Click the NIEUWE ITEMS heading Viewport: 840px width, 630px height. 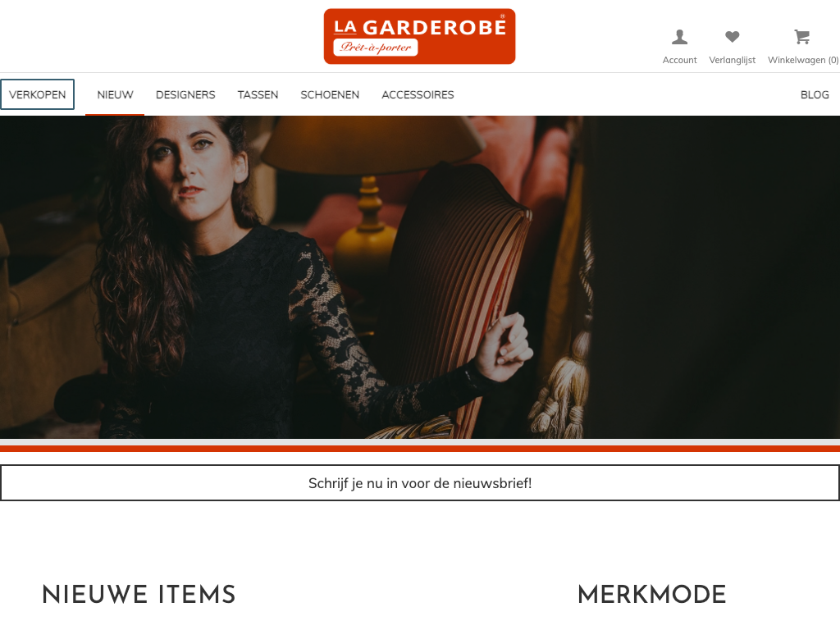[139, 595]
